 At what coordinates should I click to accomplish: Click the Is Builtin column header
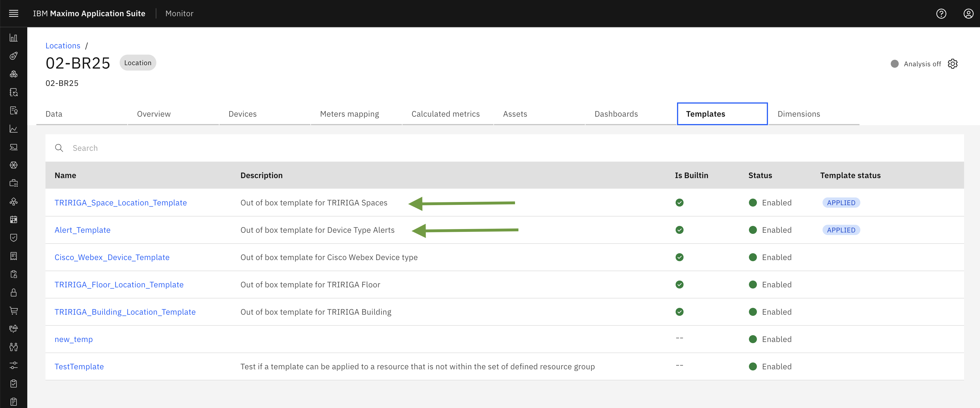(x=691, y=175)
